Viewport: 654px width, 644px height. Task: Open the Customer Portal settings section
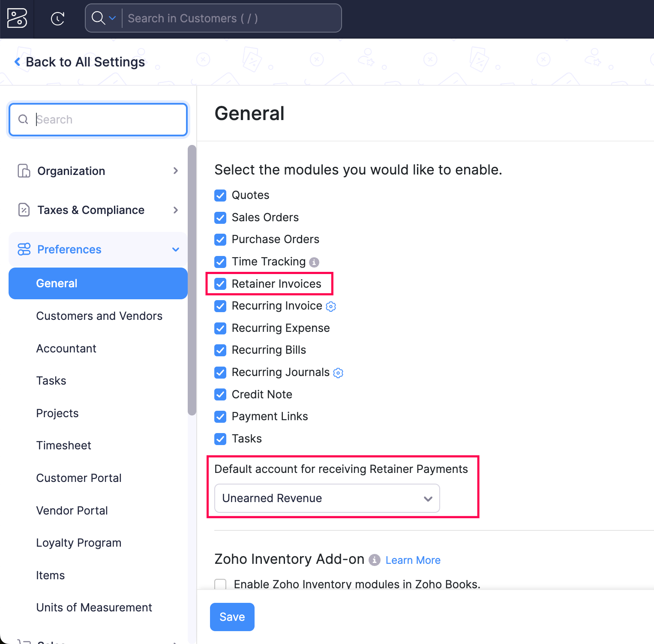(79, 478)
